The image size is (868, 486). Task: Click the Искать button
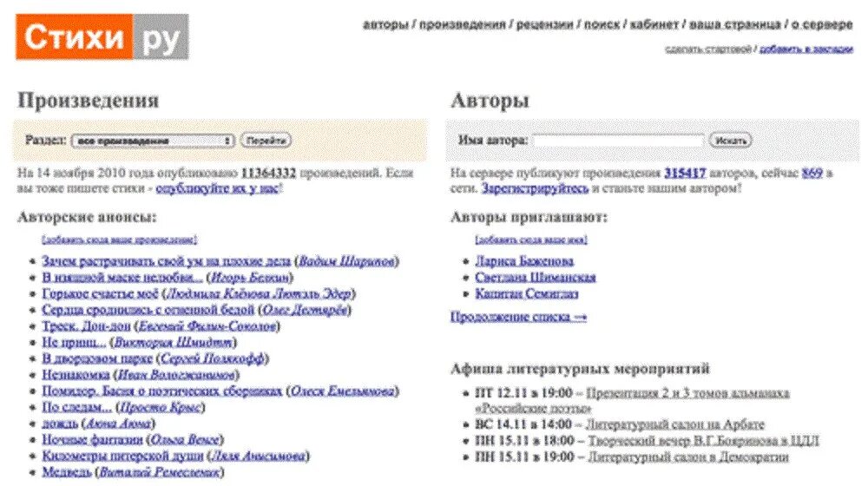click(731, 141)
